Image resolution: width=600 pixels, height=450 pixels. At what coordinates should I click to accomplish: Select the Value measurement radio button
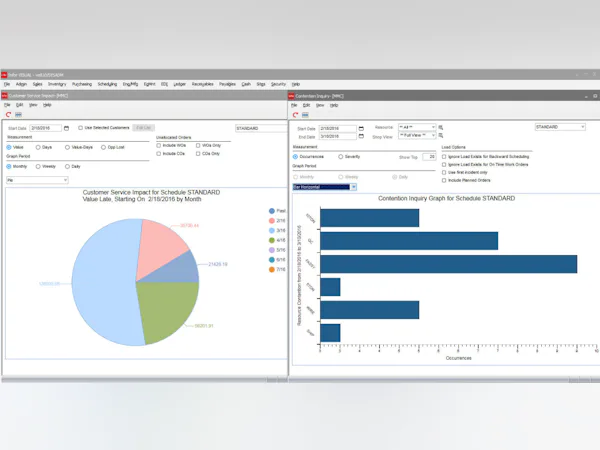point(9,147)
